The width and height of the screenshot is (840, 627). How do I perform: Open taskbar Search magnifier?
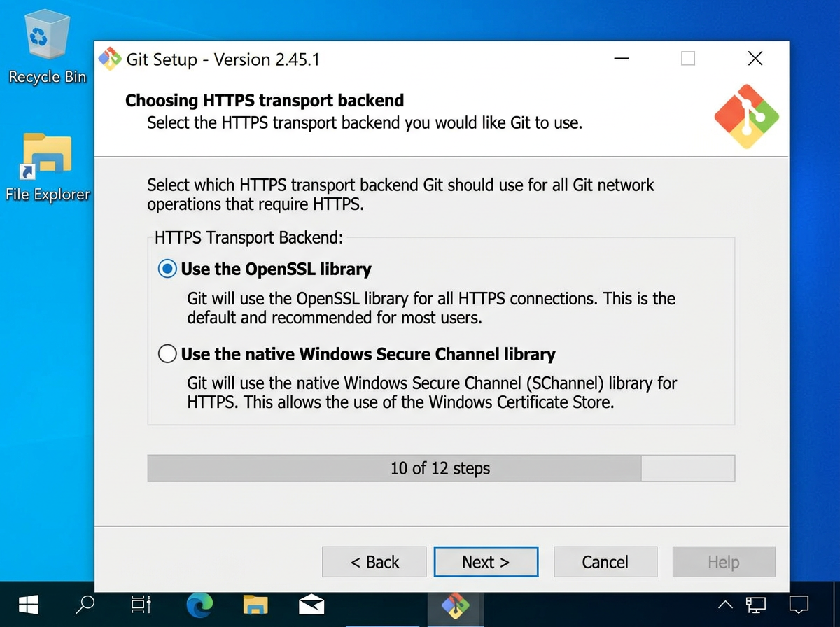pyautogui.click(x=85, y=603)
